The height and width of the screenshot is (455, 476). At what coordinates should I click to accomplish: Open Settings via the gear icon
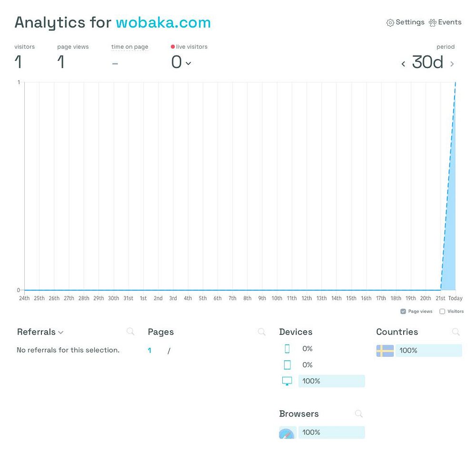390,23
